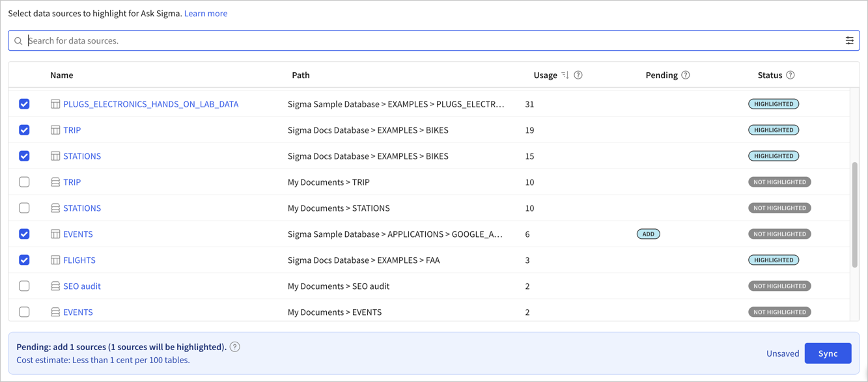868x382 pixels.
Task: Uncheck the FLIGHTS checkbox
Action: coord(24,260)
